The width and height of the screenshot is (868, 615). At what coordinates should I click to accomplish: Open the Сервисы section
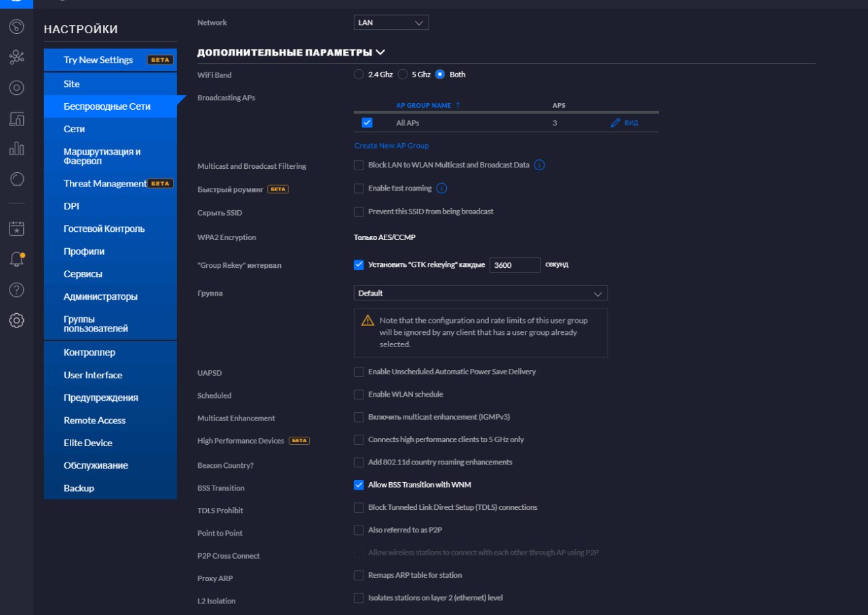click(111, 274)
